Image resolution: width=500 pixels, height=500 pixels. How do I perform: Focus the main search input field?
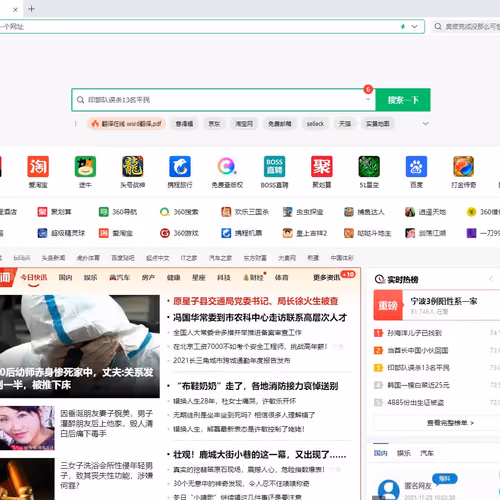pyautogui.click(x=223, y=100)
